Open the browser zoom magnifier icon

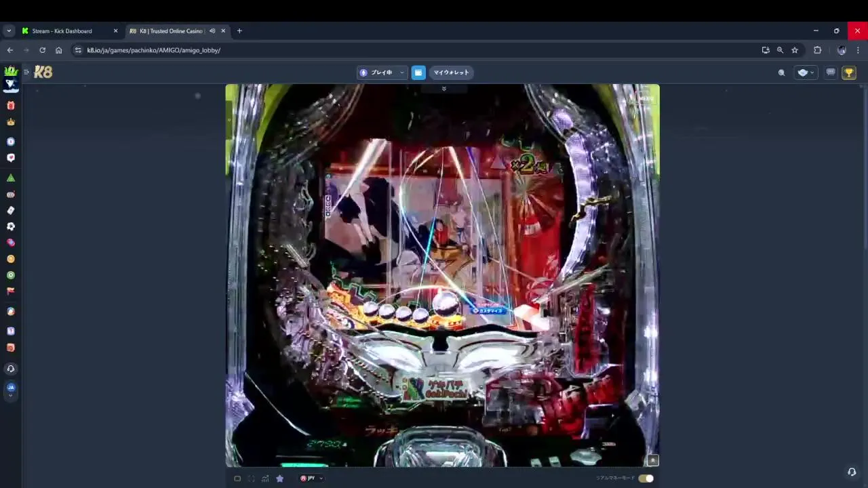click(780, 50)
